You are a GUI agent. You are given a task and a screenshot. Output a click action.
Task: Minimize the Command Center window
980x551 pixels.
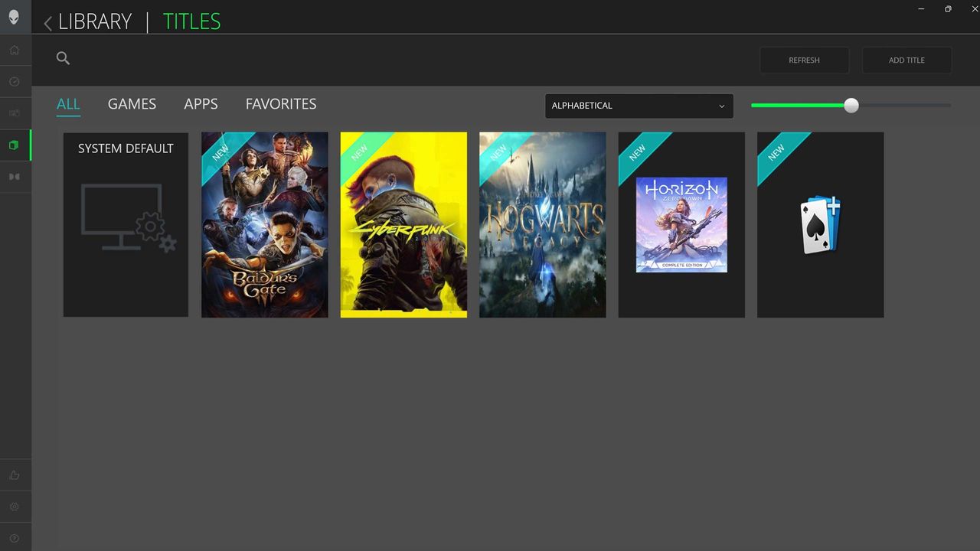coord(921,9)
